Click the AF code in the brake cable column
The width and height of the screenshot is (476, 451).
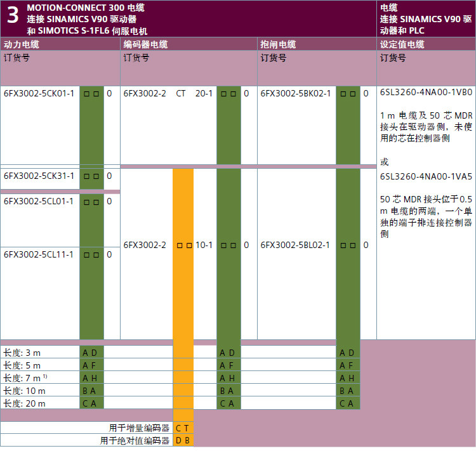pyautogui.click(x=347, y=365)
